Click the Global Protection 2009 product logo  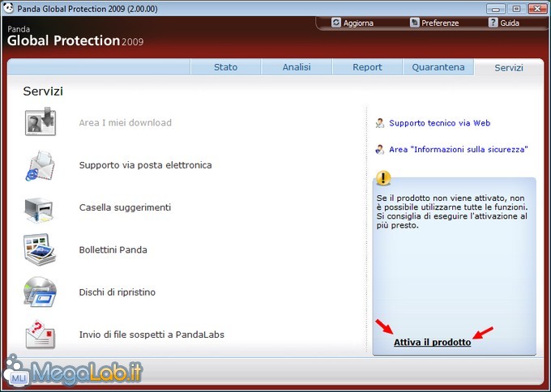tap(75, 36)
